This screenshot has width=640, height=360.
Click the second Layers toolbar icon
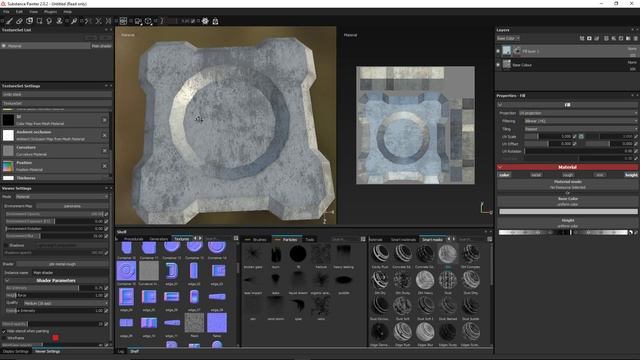(589, 38)
